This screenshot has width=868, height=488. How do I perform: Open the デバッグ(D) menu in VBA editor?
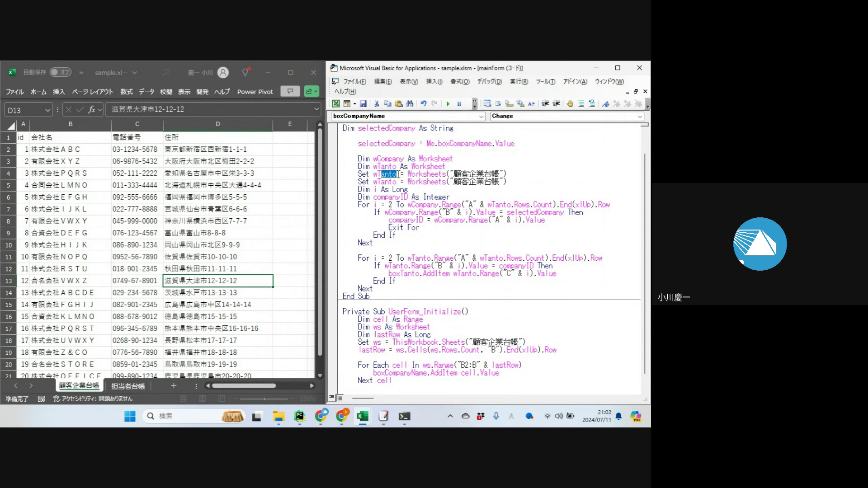tap(489, 82)
